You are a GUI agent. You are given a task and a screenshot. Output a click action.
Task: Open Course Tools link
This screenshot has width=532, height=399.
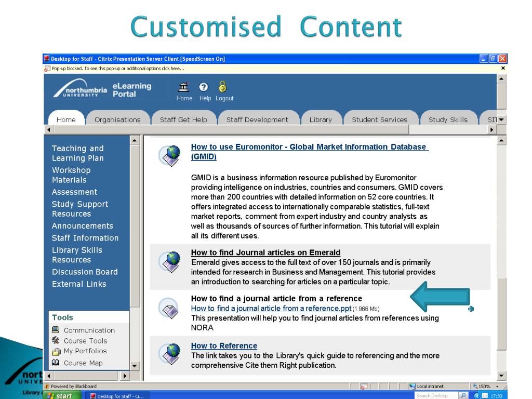[86, 341]
